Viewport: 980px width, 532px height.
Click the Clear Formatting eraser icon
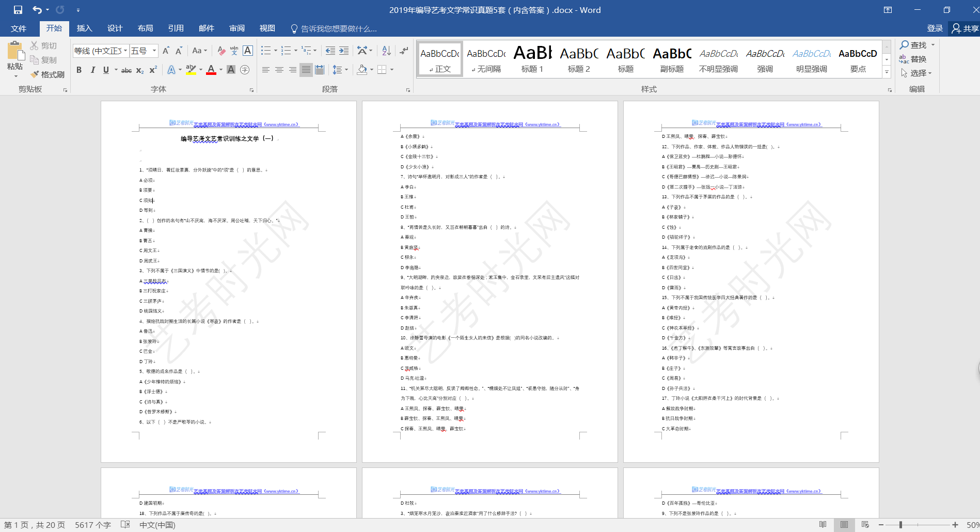221,51
